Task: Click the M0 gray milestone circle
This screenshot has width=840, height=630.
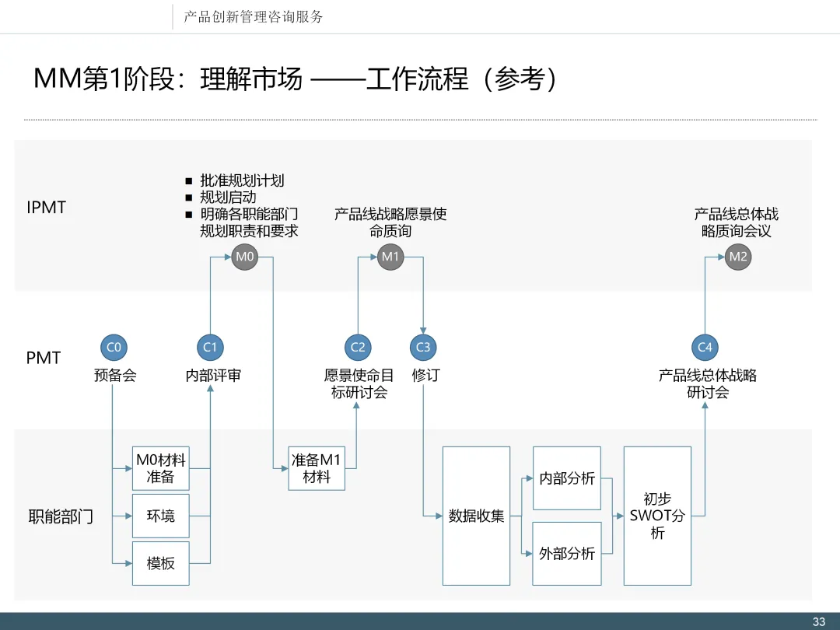Action: [x=245, y=257]
